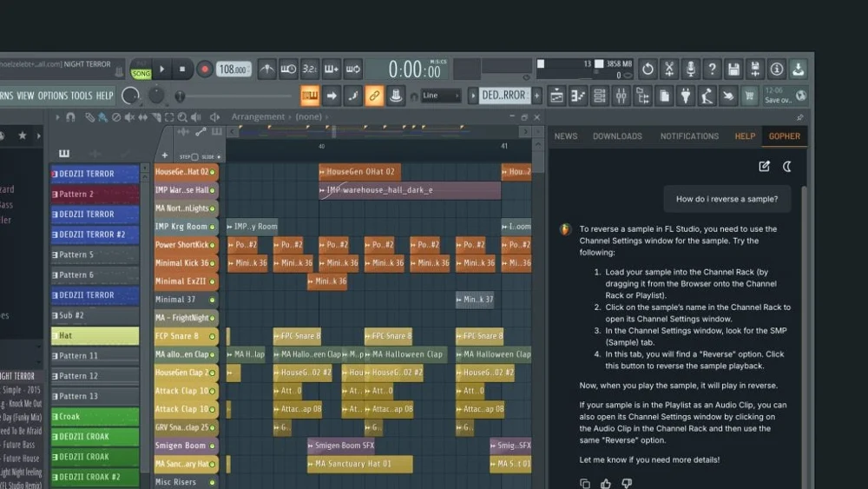Switch to the NEWS tab
This screenshot has width=868, height=489.
tap(566, 136)
